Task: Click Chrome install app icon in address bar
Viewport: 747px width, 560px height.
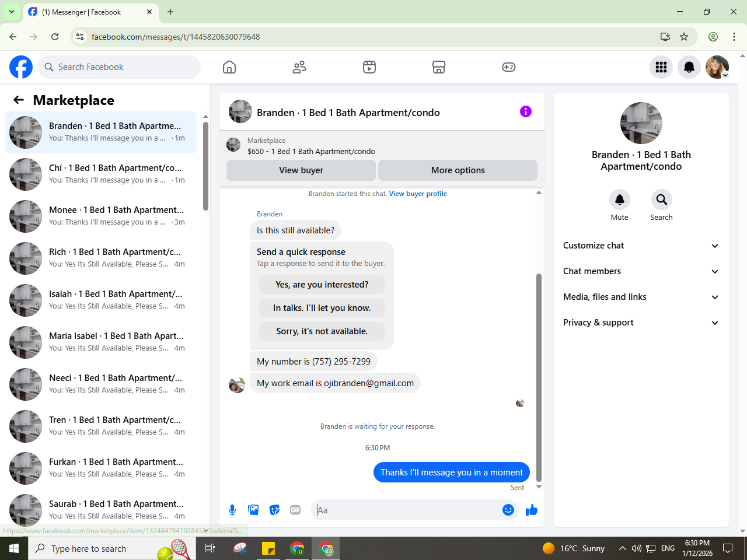Action: pyautogui.click(x=665, y=37)
